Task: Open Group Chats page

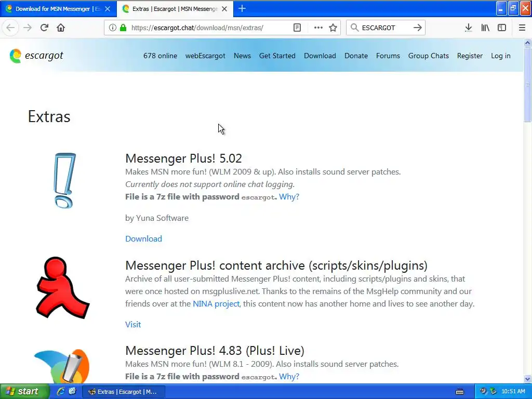Action: click(x=429, y=56)
